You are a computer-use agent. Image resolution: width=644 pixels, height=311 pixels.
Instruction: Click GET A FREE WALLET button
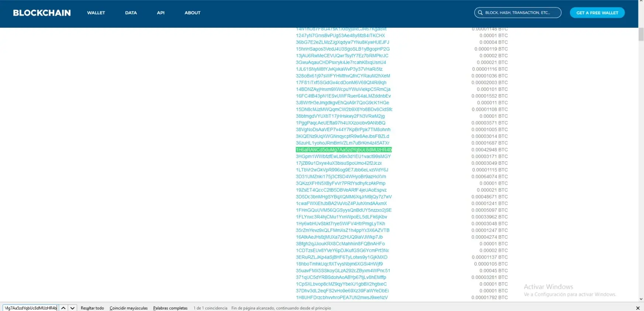[x=597, y=13]
